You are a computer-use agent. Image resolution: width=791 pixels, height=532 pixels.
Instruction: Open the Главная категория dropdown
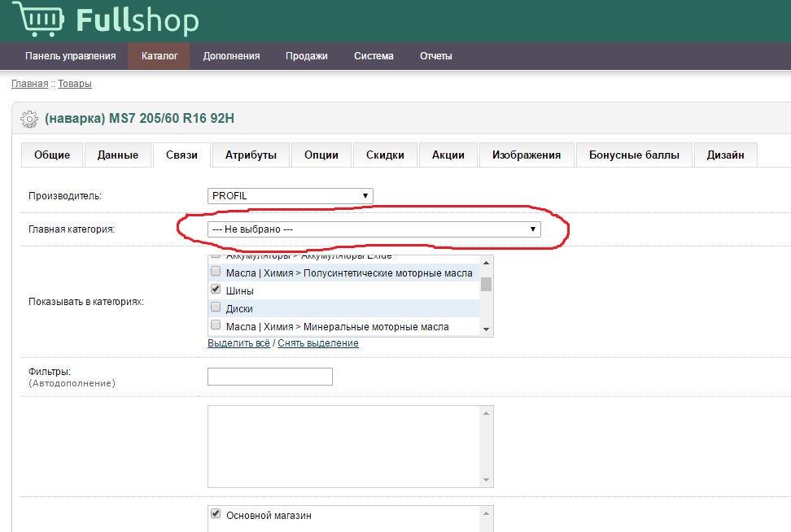[x=374, y=229]
